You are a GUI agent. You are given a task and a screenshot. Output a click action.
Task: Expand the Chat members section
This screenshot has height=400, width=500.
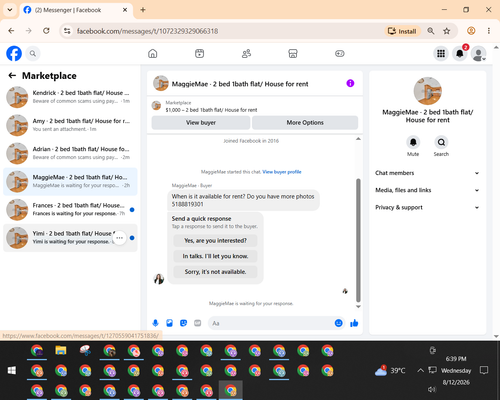pos(427,173)
